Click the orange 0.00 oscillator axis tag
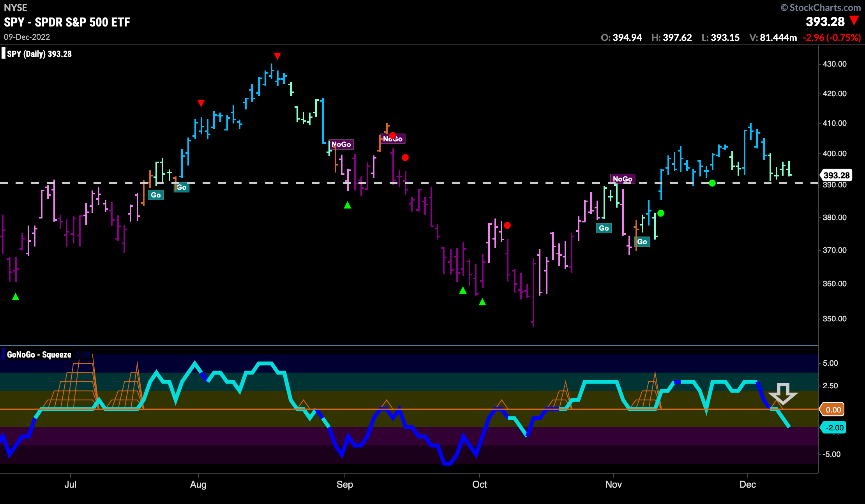 point(832,409)
